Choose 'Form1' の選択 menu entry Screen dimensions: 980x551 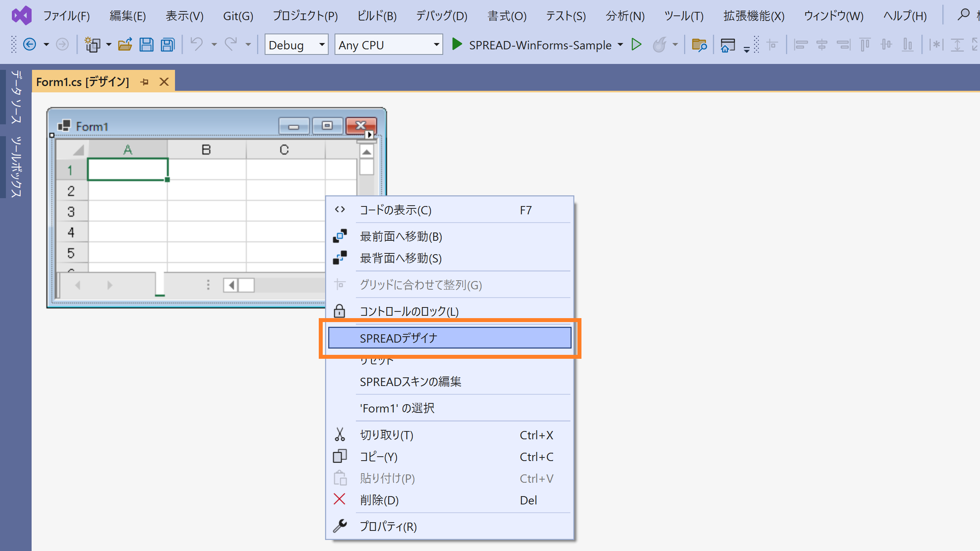point(450,408)
